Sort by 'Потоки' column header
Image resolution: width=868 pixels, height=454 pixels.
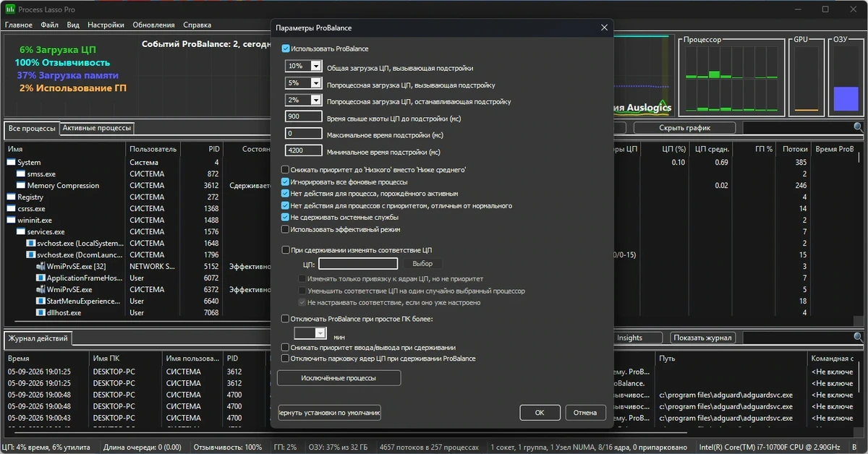coord(794,149)
